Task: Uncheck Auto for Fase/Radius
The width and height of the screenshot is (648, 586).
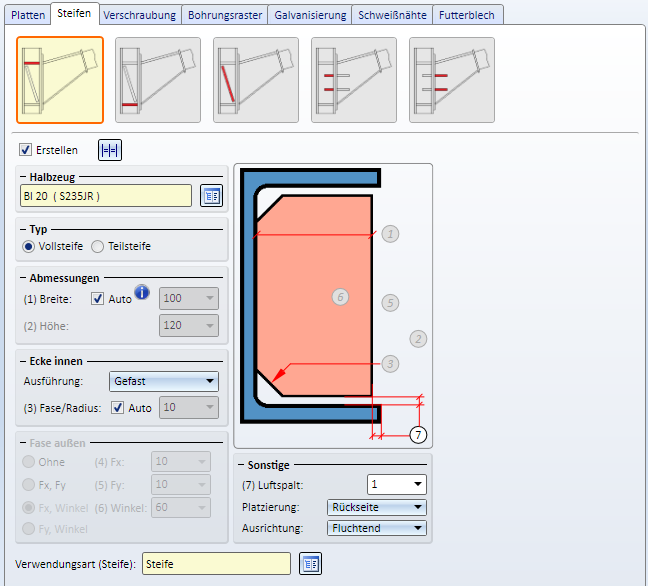Action: 118,407
